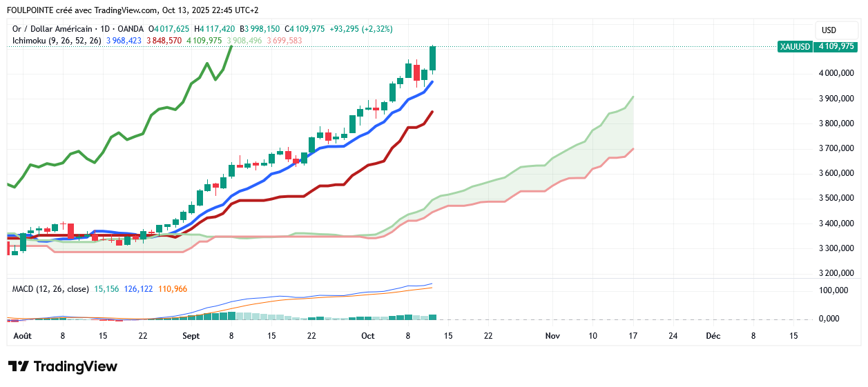Click the Sept label on time axis

tap(191, 336)
